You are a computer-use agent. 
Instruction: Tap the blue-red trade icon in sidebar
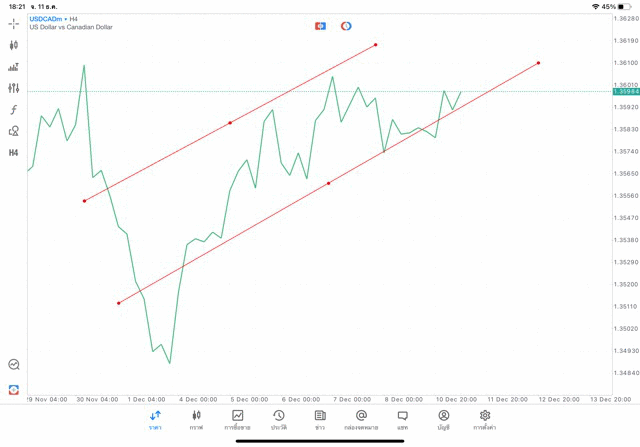point(14,389)
